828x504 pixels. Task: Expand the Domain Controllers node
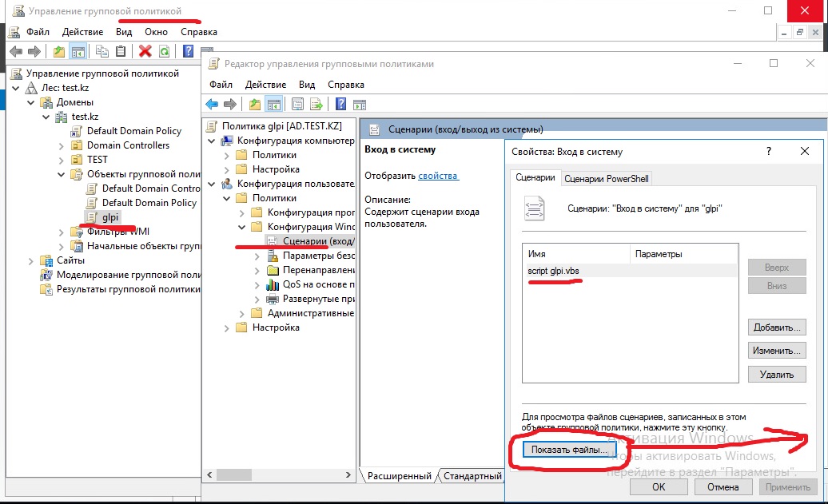point(62,145)
